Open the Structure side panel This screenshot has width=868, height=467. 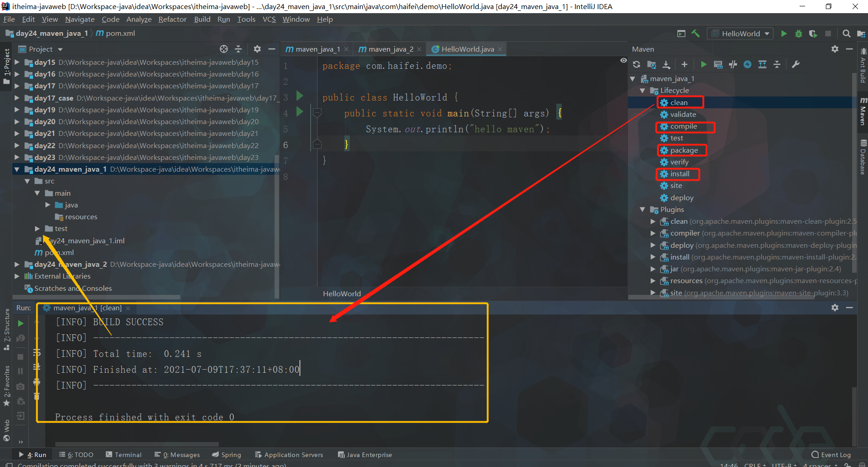6,329
